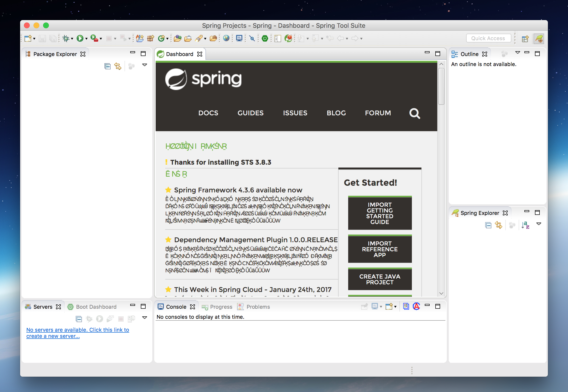
Task: Open DOCS in Spring dashboard navigation
Action: click(x=208, y=113)
